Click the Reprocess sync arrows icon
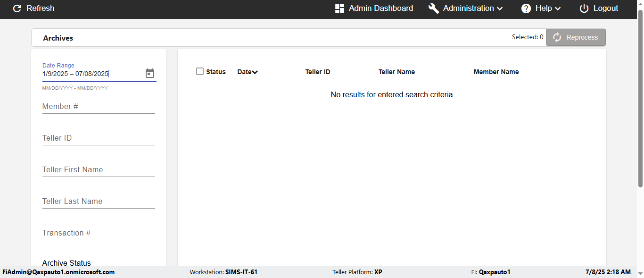This screenshot has height=278, width=644. coord(557,37)
